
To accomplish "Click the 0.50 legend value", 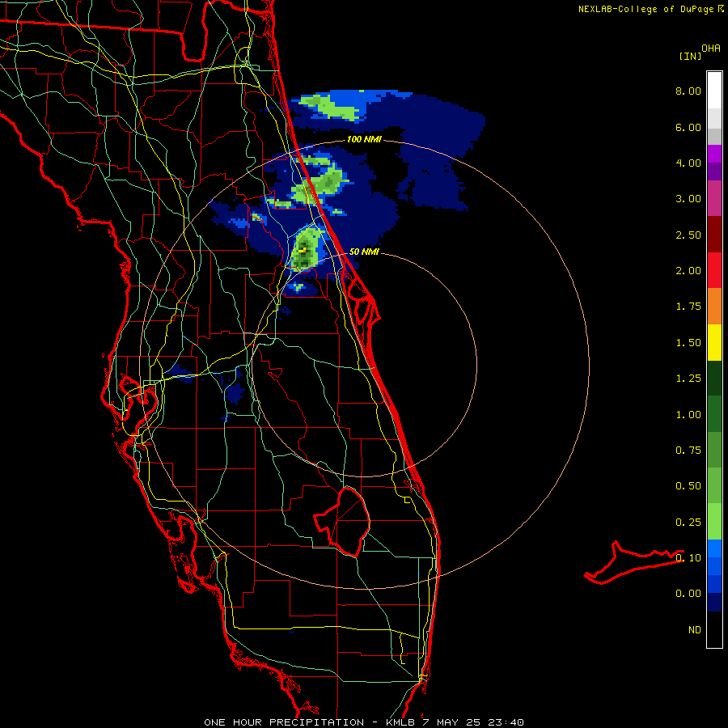I will point(688,486).
